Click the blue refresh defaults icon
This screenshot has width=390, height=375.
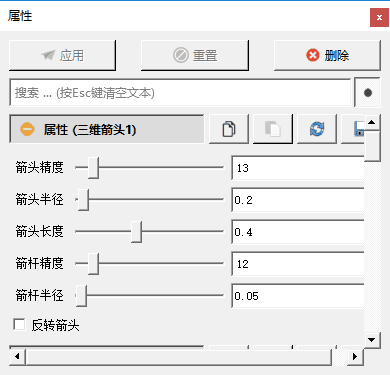[317, 129]
